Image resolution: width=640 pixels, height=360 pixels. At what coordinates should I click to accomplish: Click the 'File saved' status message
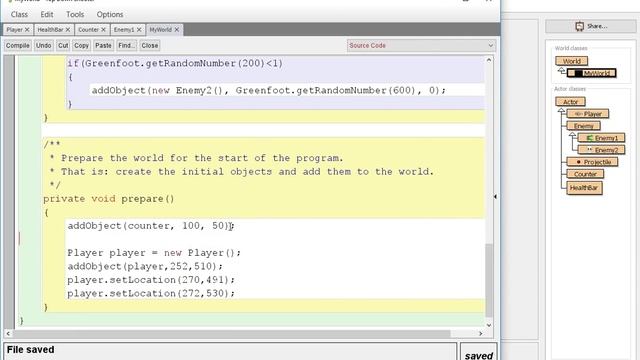[31, 350]
